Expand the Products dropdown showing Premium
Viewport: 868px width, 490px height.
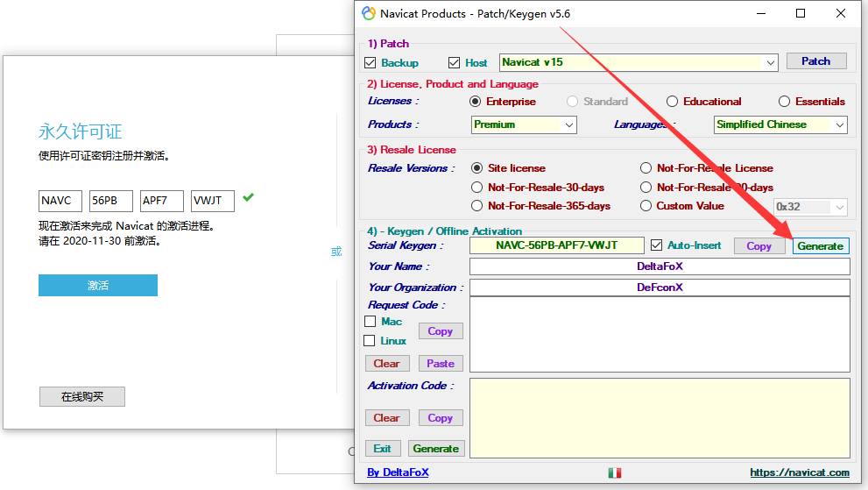coord(568,125)
